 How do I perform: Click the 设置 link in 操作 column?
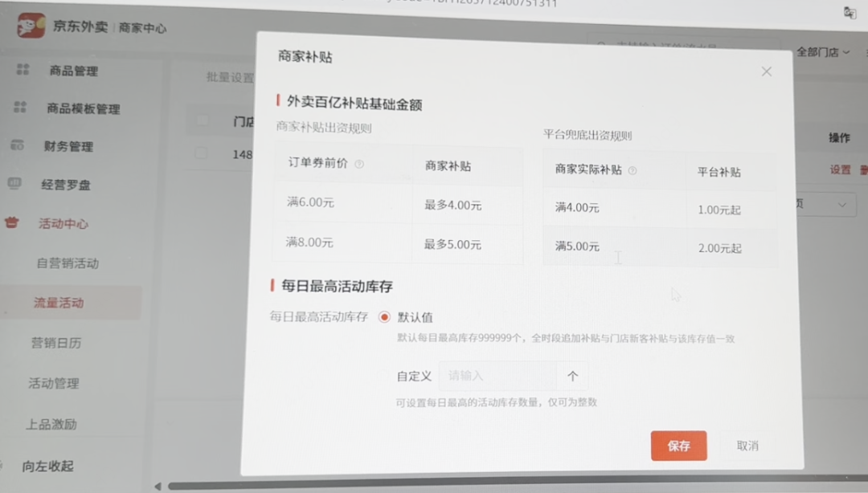(840, 170)
